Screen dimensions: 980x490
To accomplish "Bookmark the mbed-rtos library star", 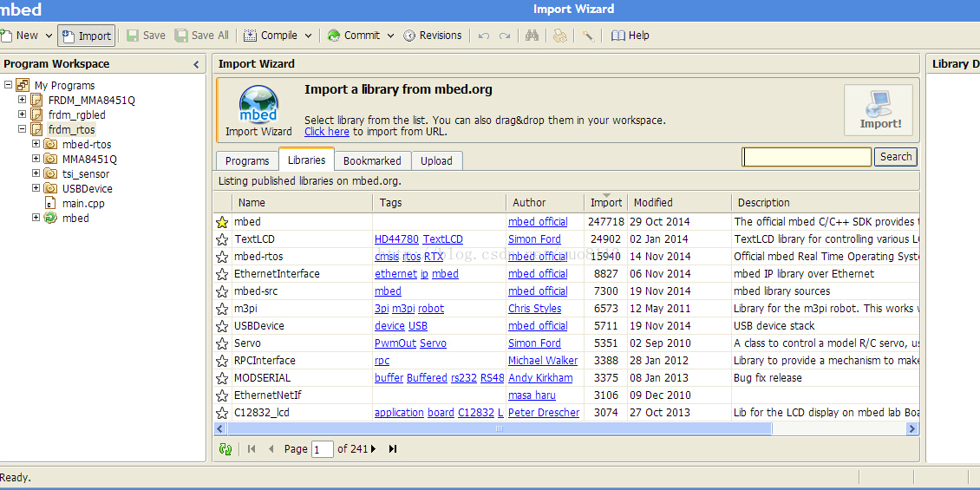I will (x=222, y=257).
